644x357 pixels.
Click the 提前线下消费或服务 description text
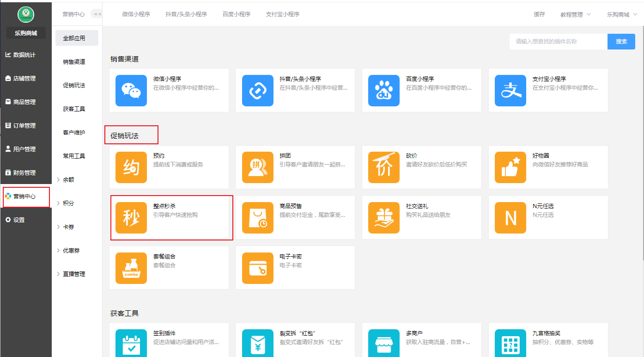click(178, 165)
